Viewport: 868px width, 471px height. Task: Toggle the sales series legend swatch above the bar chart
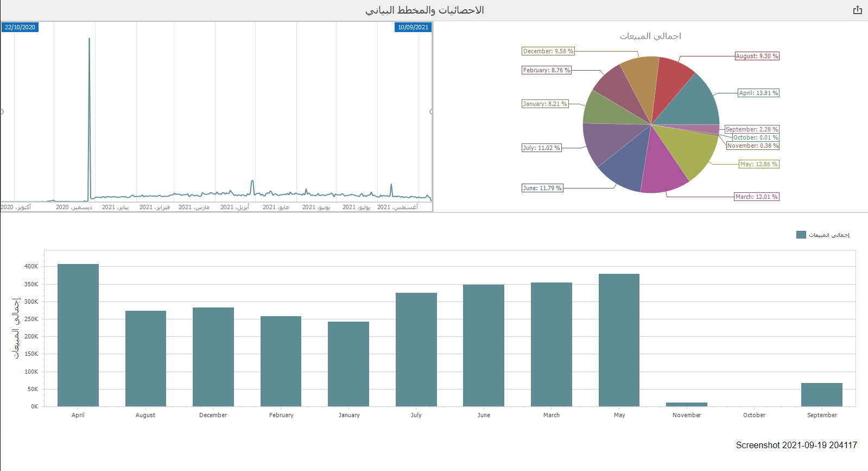(801, 235)
